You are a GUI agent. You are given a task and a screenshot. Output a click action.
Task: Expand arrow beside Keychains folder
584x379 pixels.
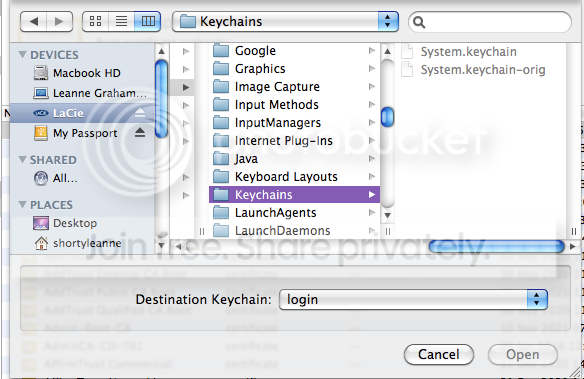pos(372,195)
